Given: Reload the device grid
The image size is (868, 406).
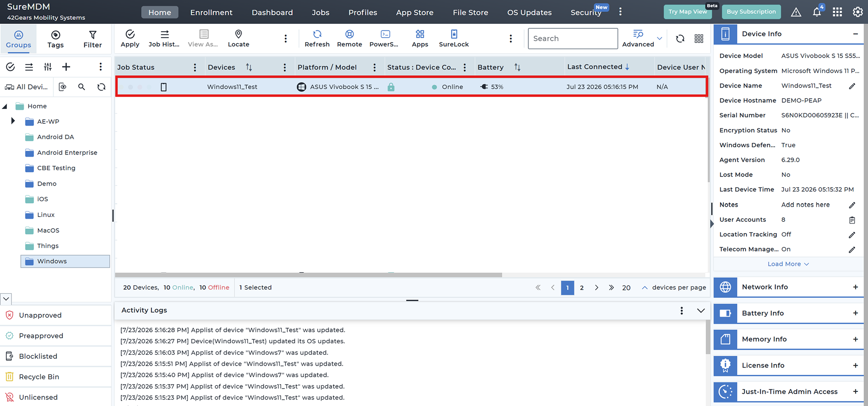Looking at the screenshot, I should point(680,38).
